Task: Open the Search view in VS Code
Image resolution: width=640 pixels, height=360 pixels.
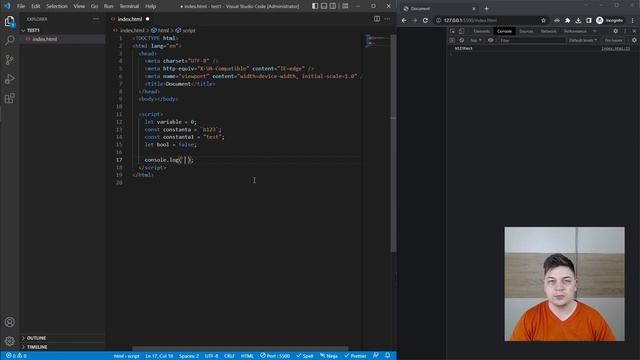Action: (x=9, y=40)
